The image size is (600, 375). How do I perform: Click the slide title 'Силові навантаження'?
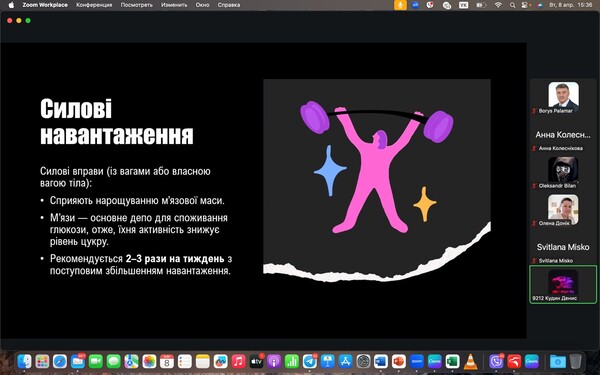[117, 122]
